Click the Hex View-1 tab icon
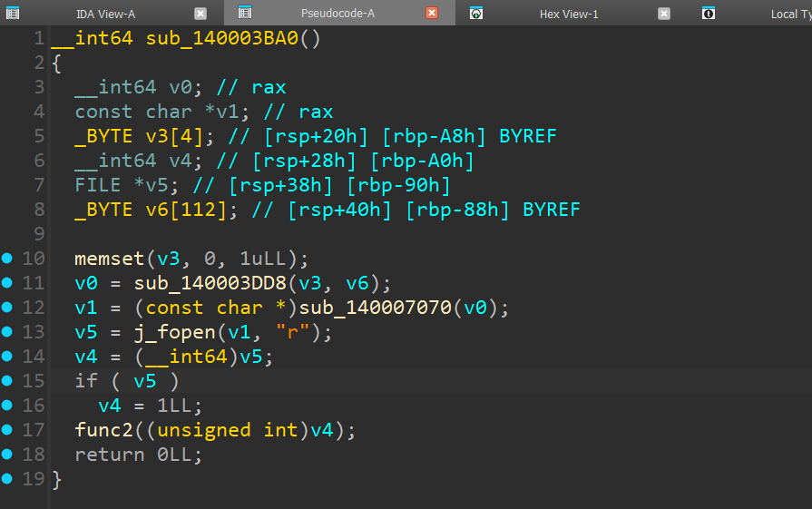This screenshot has height=509, width=812. [476, 14]
